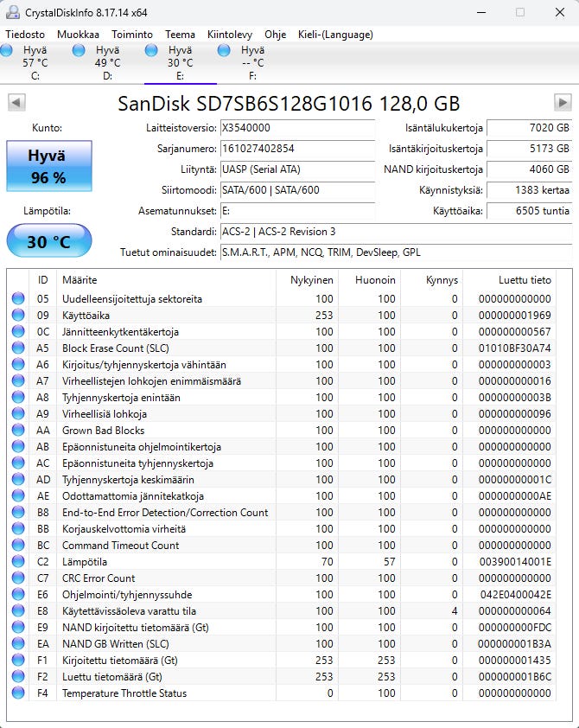579x728 pixels.
Task: Select drive D: status orb
Action: click(x=80, y=51)
